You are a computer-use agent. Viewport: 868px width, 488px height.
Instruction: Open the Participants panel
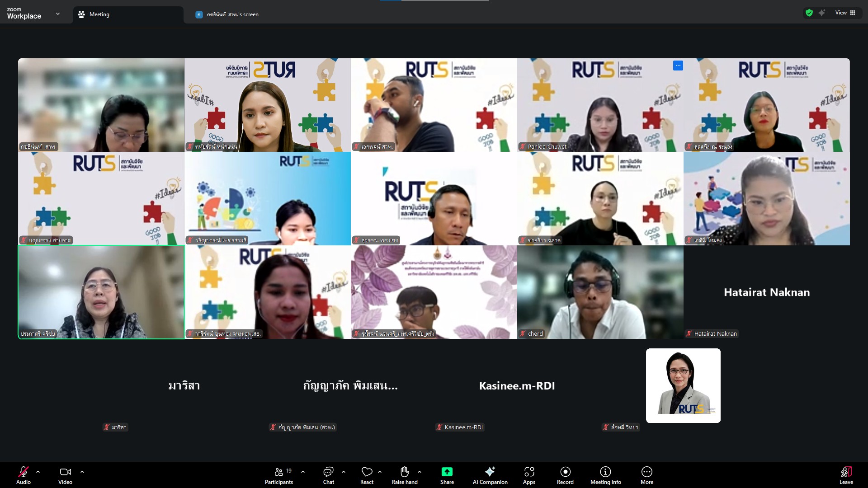[279, 475]
